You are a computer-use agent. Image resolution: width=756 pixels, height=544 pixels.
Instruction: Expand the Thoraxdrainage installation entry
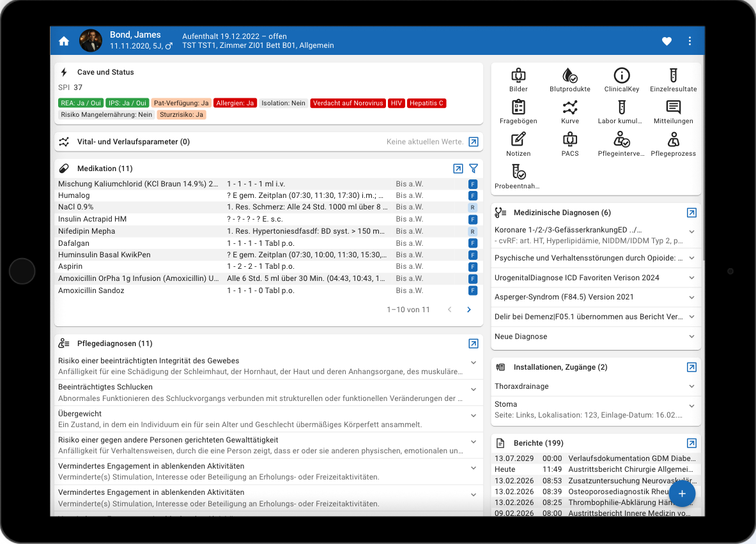coord(691,386)
